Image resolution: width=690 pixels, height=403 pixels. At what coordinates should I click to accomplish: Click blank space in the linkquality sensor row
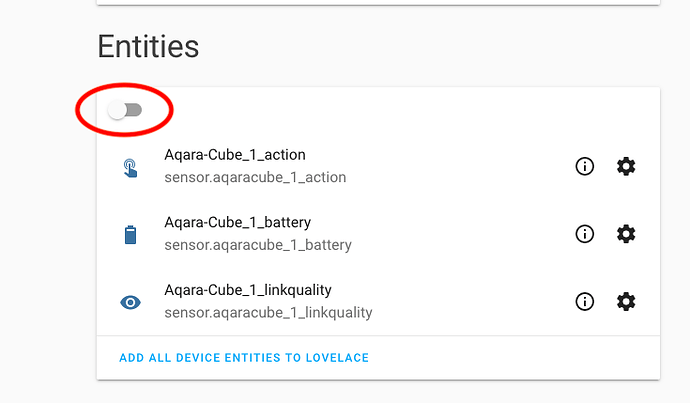pos(470,301)
